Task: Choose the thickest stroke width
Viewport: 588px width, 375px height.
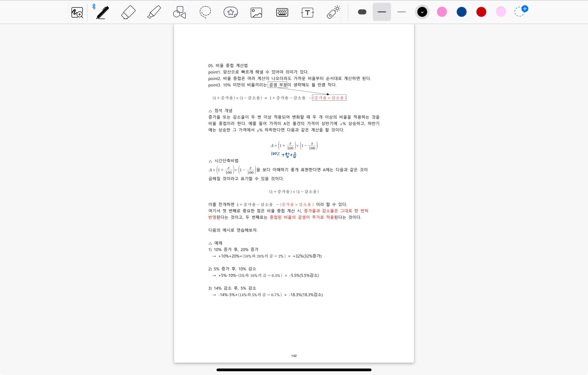Action: click(x=362, y=12)
